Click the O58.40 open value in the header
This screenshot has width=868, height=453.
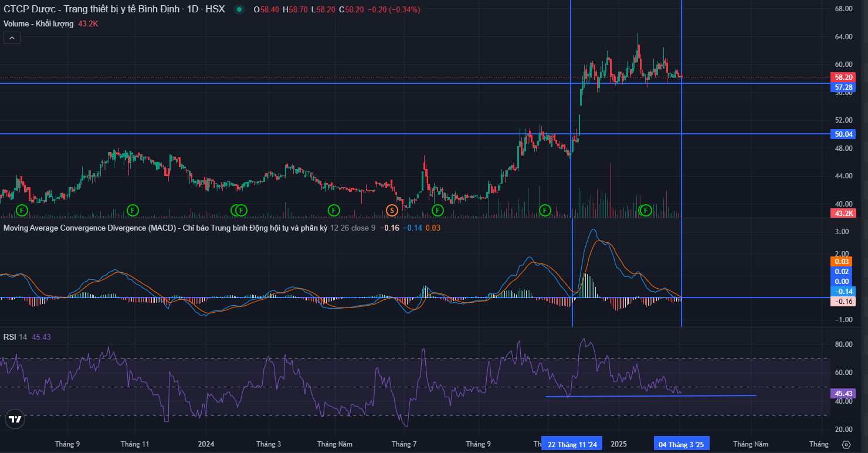click(266, 9)
